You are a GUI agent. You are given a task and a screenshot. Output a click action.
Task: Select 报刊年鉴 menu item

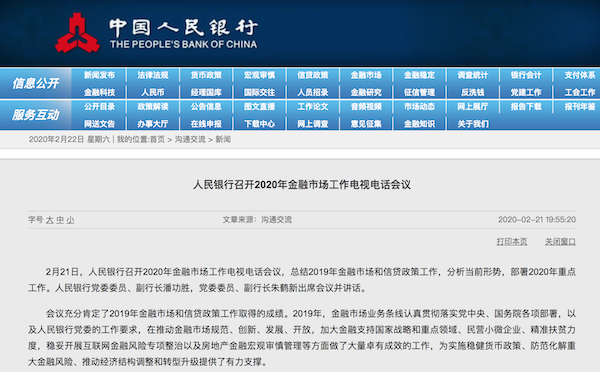tap(580, 107)
